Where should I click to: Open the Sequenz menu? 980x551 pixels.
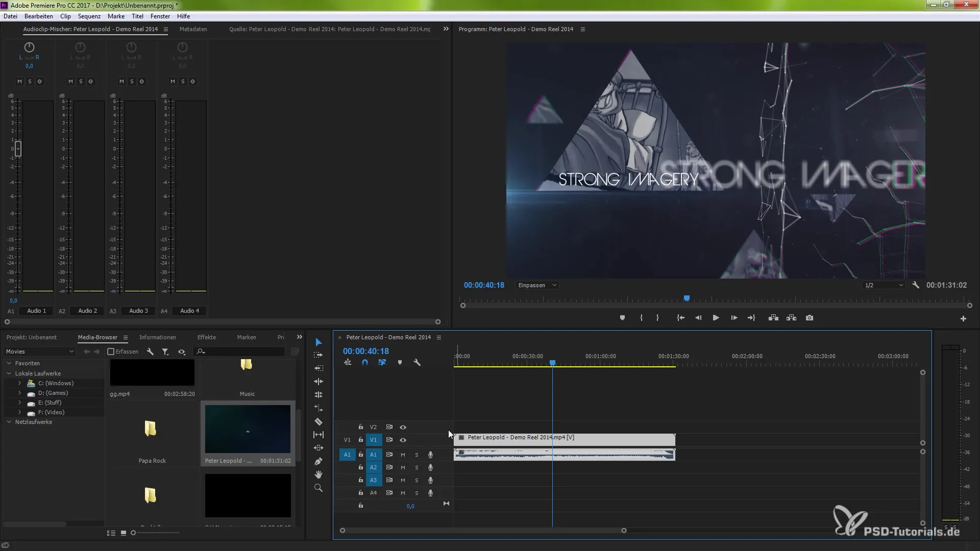click(89, 16)
